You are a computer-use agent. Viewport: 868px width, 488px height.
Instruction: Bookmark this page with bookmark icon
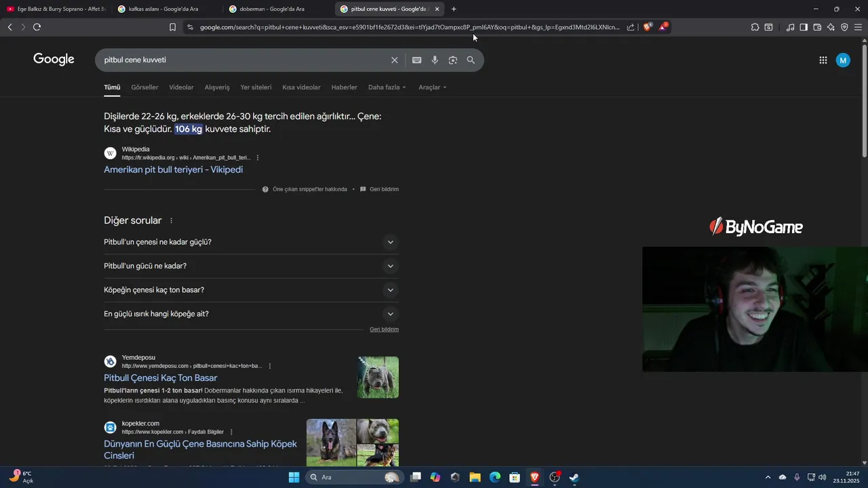tap(172, 27)
